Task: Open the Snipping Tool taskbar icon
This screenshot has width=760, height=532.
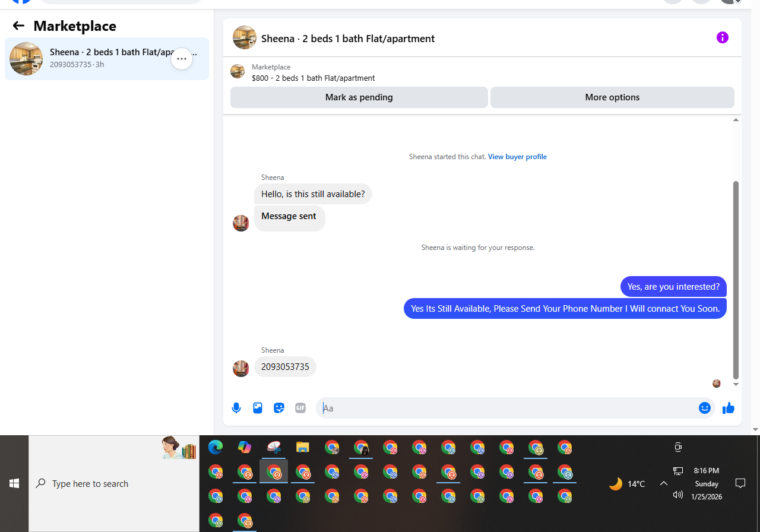Action: tap(274, 448)
